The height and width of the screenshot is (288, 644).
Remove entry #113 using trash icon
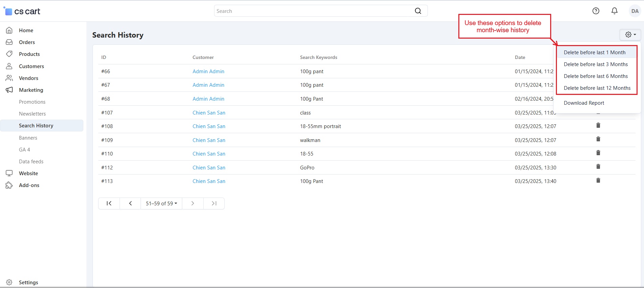tap(598, 181)
